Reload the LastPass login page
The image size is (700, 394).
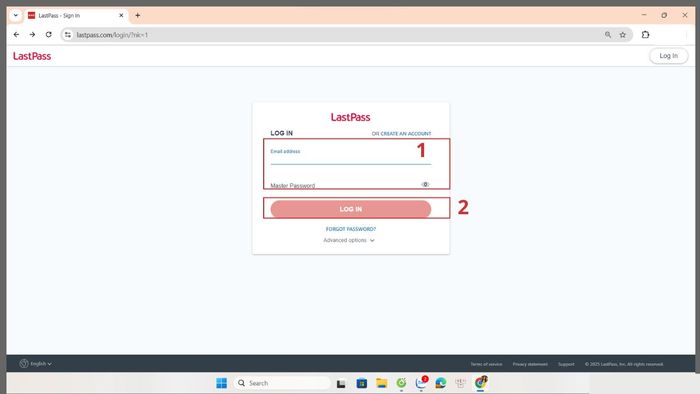tap(48, 34)
